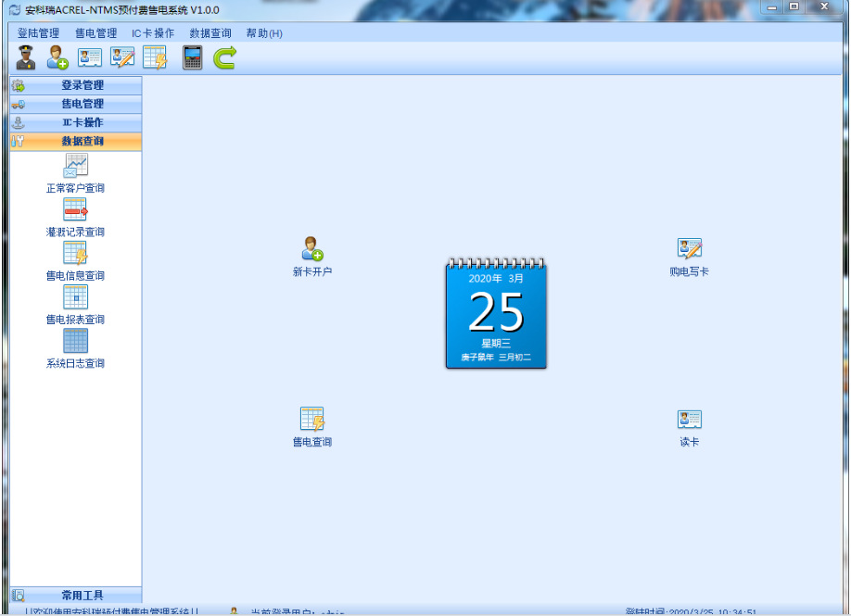Viewport: 851px width, 616px height.
Task: Open the 售电管理 menu in the menu bar
Action: 96,33
